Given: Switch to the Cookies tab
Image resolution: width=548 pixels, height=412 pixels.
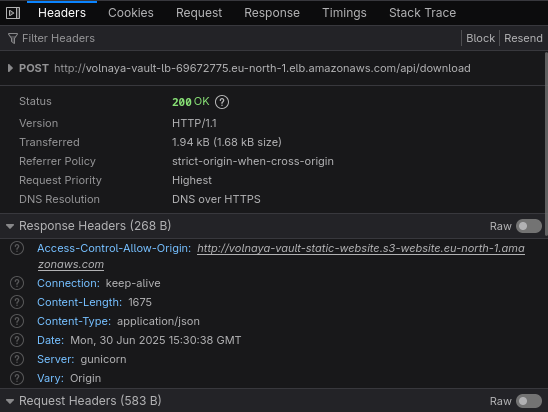Looking at the screenshot, I should point(131,13).
